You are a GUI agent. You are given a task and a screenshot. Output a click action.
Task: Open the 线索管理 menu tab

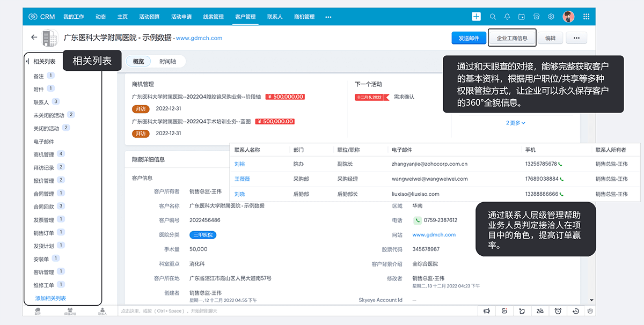[213, 17]
